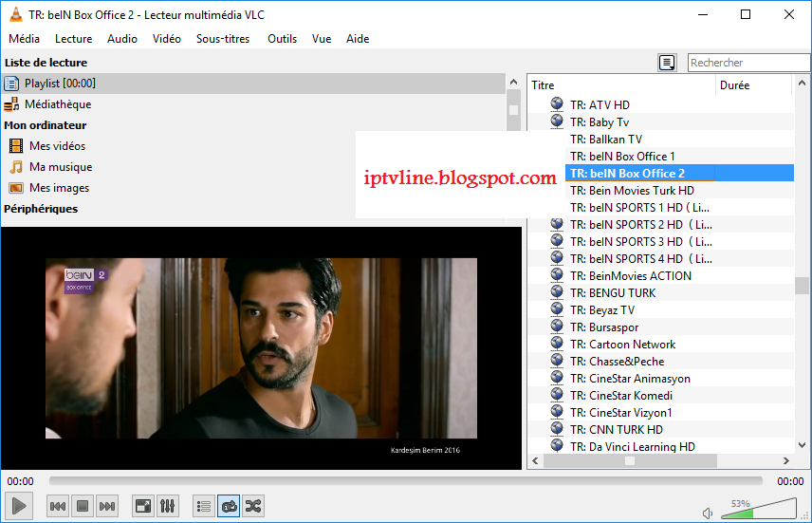812x523 pixels.
Task: Skip to next media item
Action: tap(106, 506)
